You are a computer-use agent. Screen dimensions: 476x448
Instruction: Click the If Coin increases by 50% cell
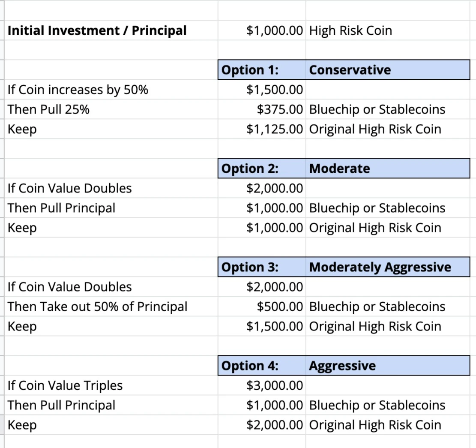click(x=111, y=90)
